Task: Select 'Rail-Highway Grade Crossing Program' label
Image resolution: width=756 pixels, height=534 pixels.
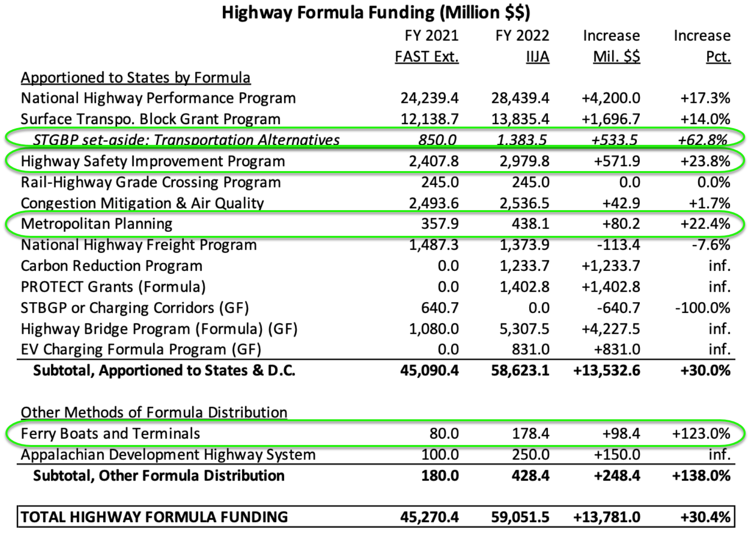Action: [151, 182]
